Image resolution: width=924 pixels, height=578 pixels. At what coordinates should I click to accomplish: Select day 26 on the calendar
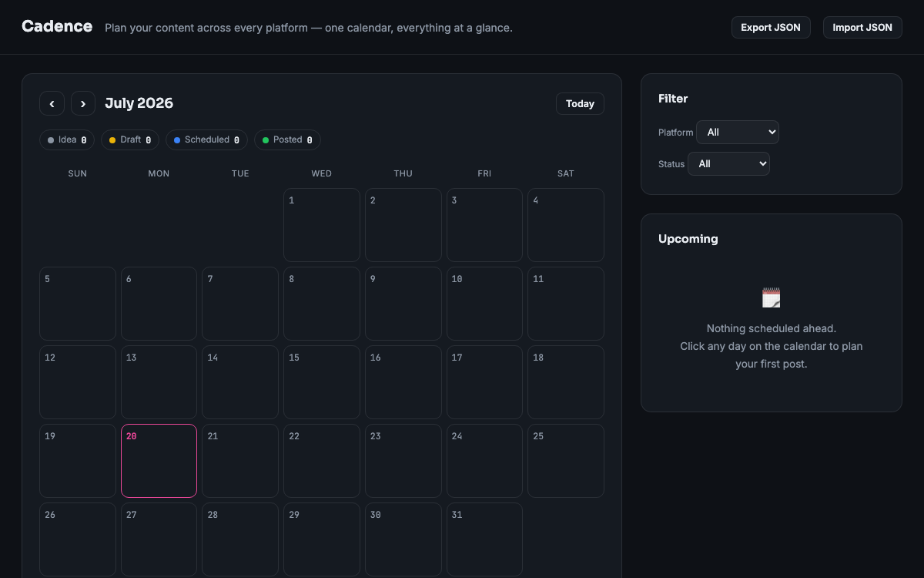(x=78, y=539)
